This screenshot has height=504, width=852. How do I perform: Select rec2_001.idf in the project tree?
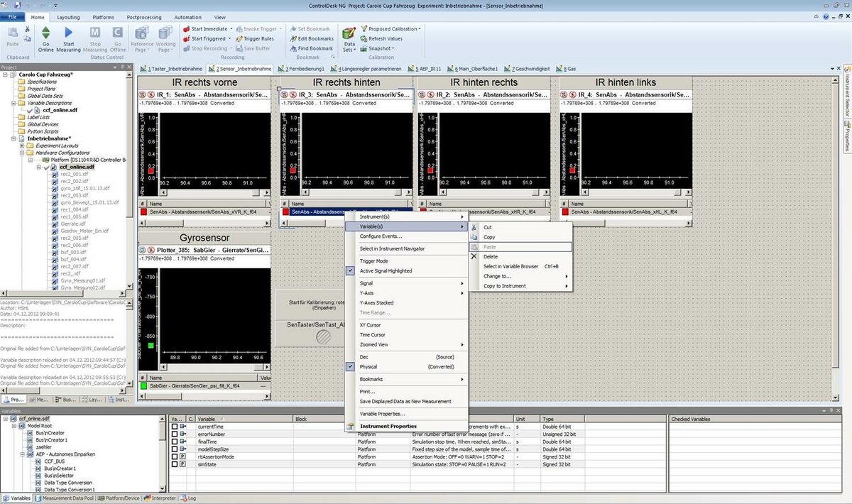pos(74,174)
